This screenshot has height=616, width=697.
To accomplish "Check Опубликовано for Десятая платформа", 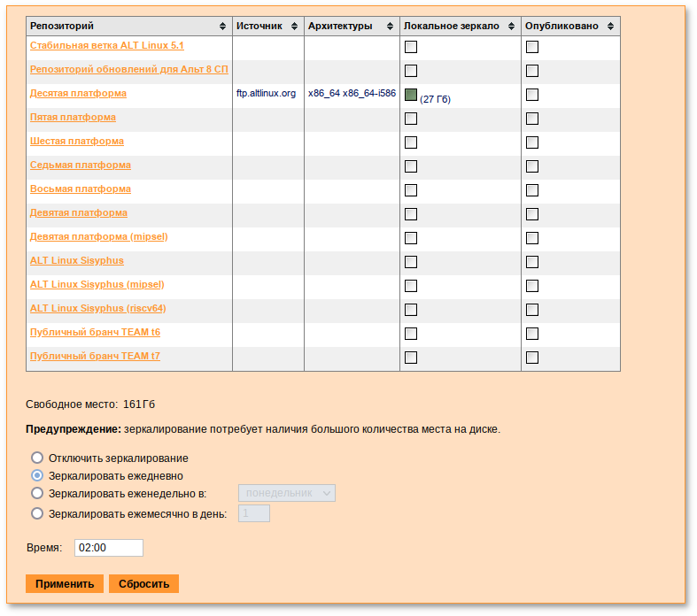I will pos(532,95).
